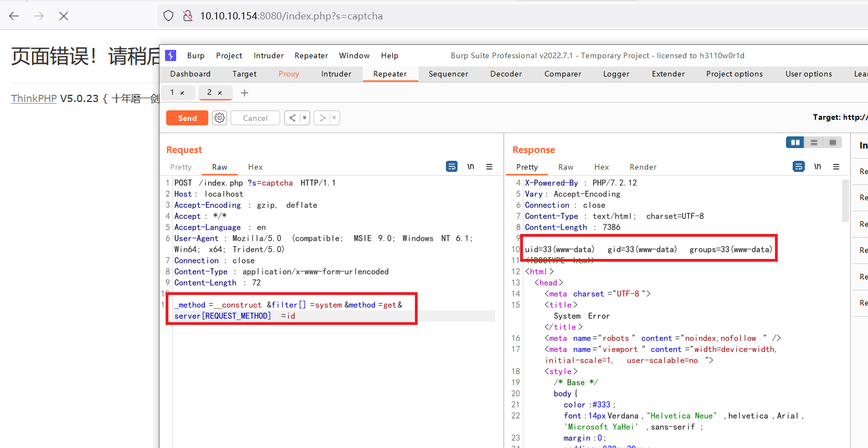Go back in request history arrow
This screenshot has height=448, width=868.
tap(292, 118)
